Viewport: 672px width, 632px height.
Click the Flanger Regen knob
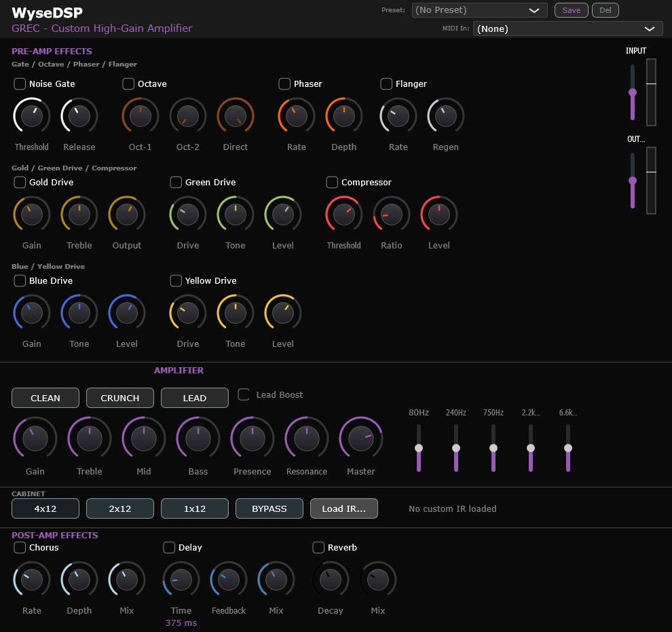[446, 115]
